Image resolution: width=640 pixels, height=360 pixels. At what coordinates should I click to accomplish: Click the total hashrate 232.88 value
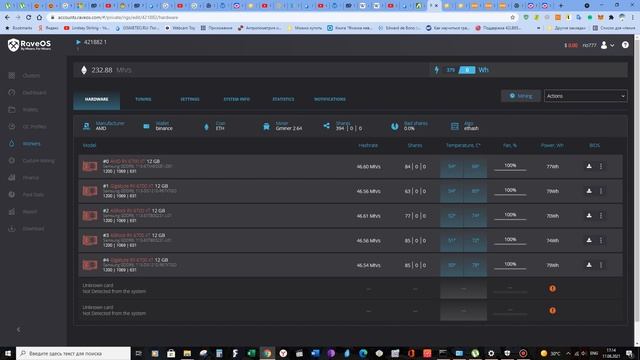(102, 70)
